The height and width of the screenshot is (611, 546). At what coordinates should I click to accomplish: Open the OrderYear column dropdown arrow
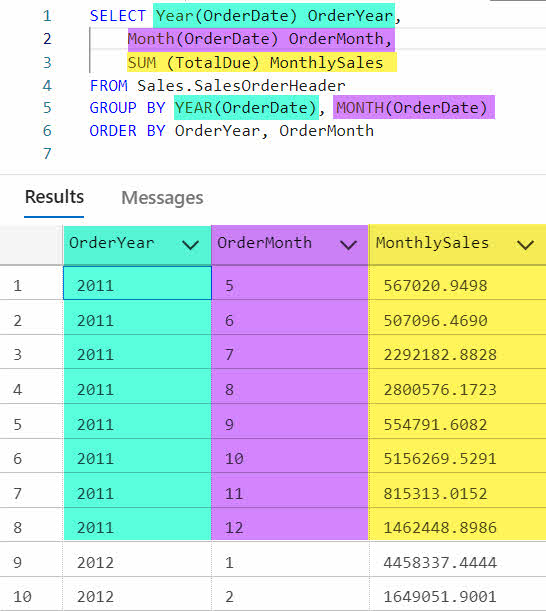pyautogui.click(x=191, y=245)
